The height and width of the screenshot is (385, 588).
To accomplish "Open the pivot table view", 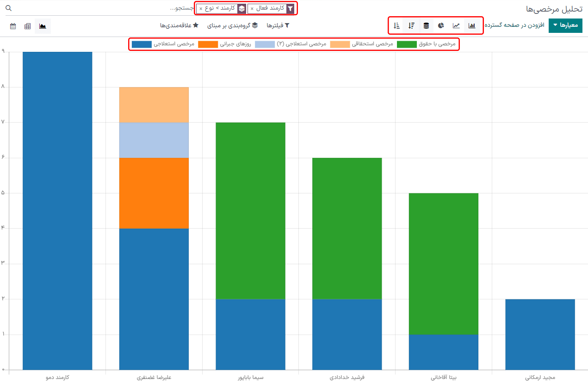I will [28, 26].
